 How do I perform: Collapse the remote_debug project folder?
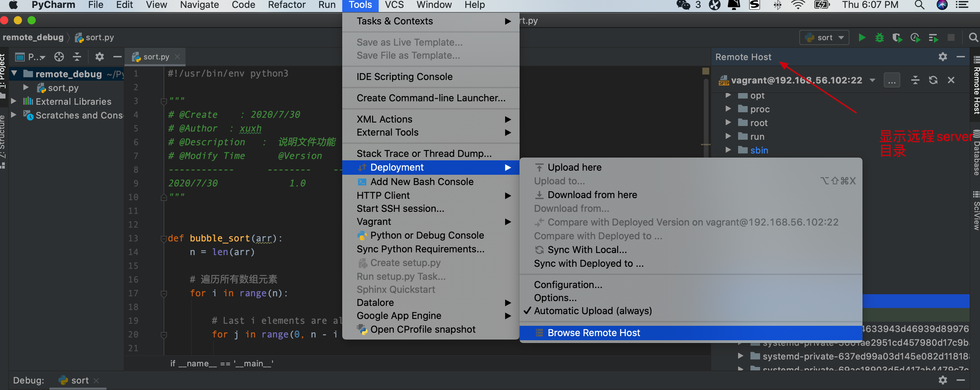pyautogui.click(x=14, y=74)
